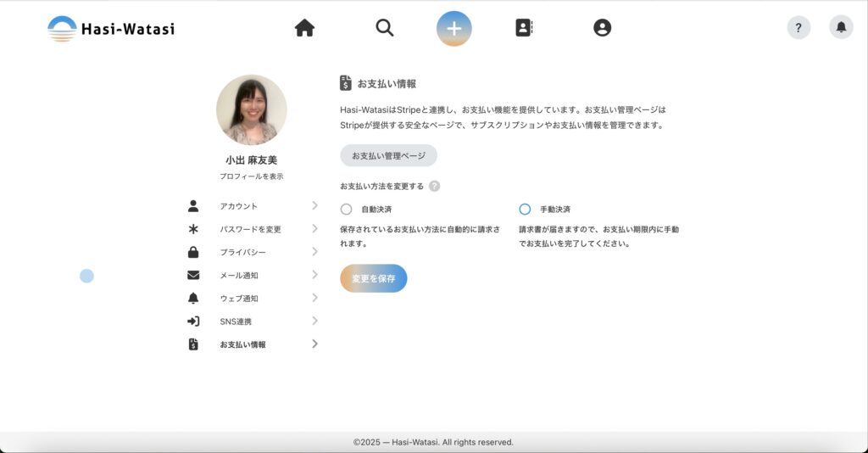Click the user profile photo
Screen dimensions: 868x453
(251, 110)
